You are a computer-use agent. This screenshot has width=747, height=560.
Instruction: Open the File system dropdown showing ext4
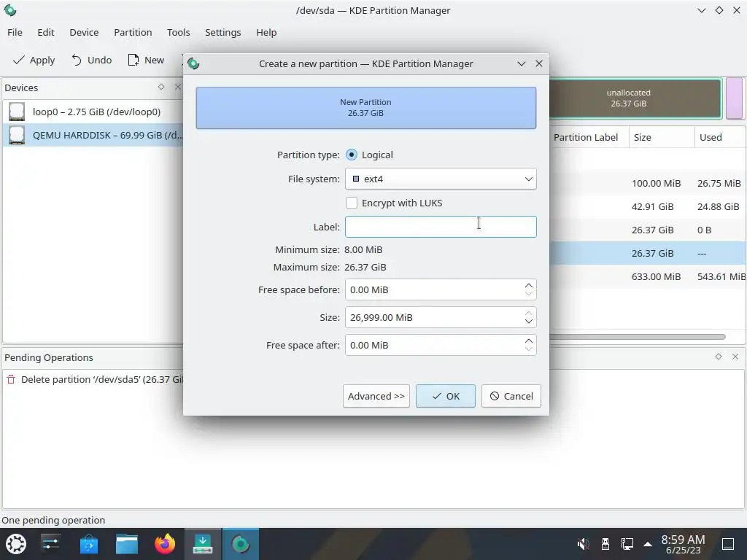441,179
